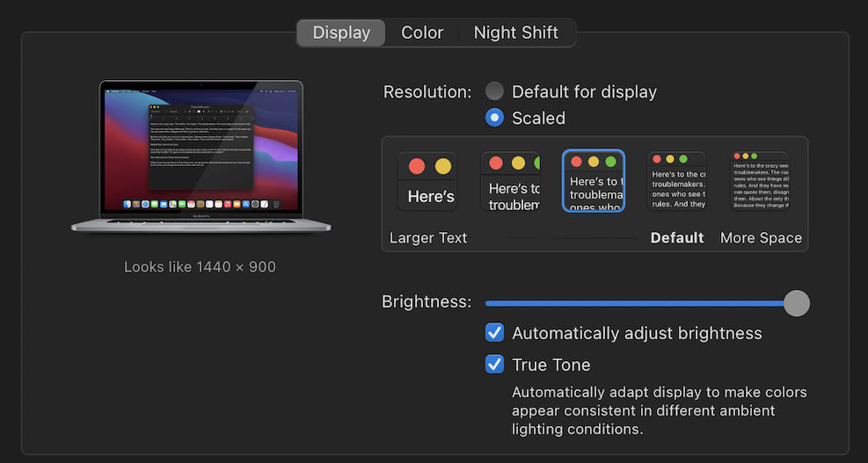This screenshot has height=463, width=868.
Task: Click the bold Default label
Action: (677, 238)
